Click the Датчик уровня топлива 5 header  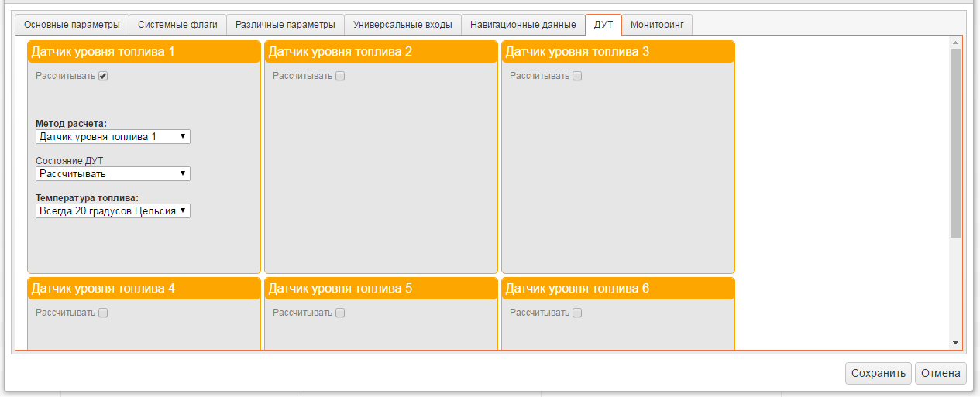[381, 289]
